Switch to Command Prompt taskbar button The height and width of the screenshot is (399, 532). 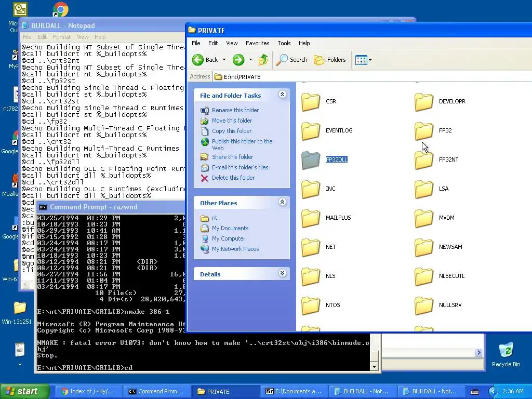(x=156, y=392)
